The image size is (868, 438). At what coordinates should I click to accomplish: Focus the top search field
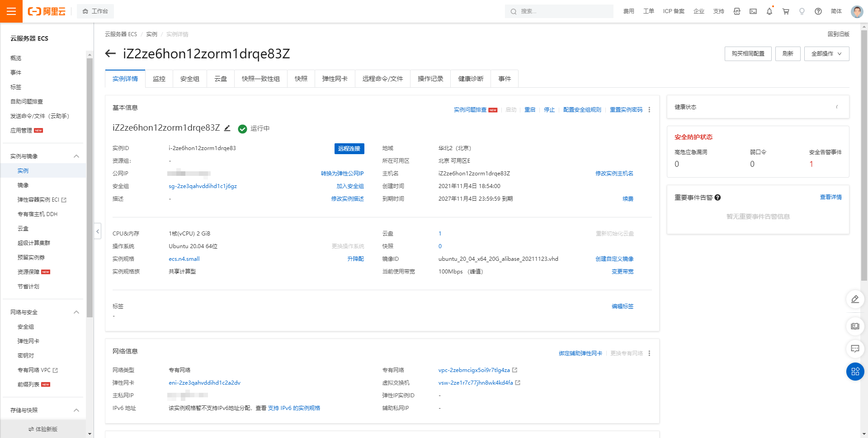pos(559,11)
